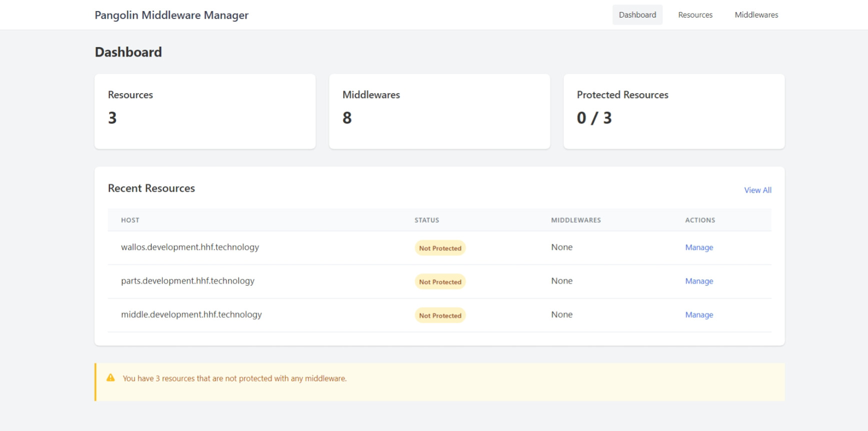Click the STATUS column header
Viewport: 868px width, 431px height.
[427, 220]
